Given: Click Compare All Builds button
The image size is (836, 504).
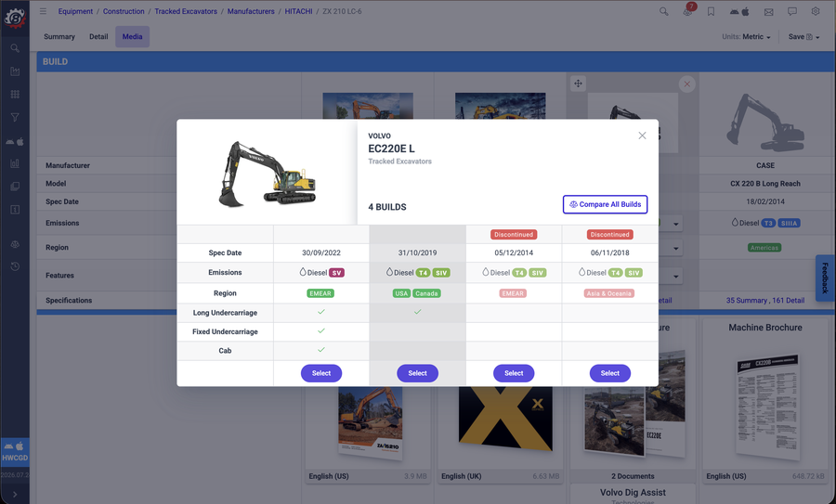Looking at the screenshot, I should [x=605, y=204].
